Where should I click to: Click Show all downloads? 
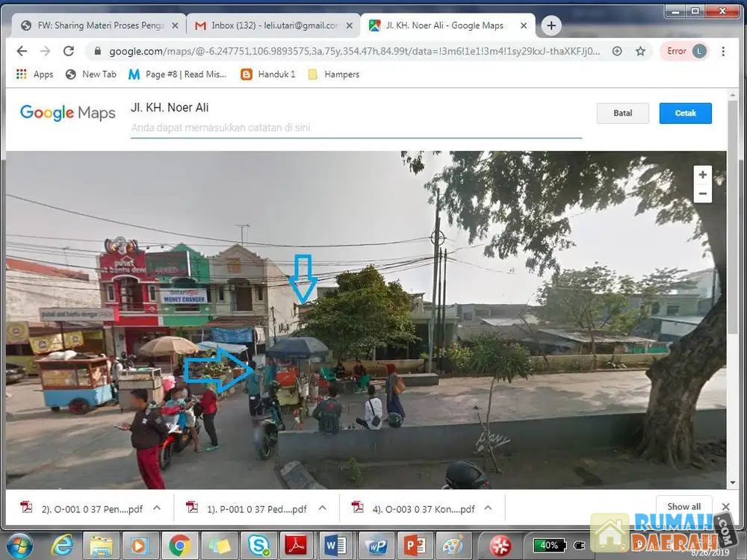tap(684, 506)
